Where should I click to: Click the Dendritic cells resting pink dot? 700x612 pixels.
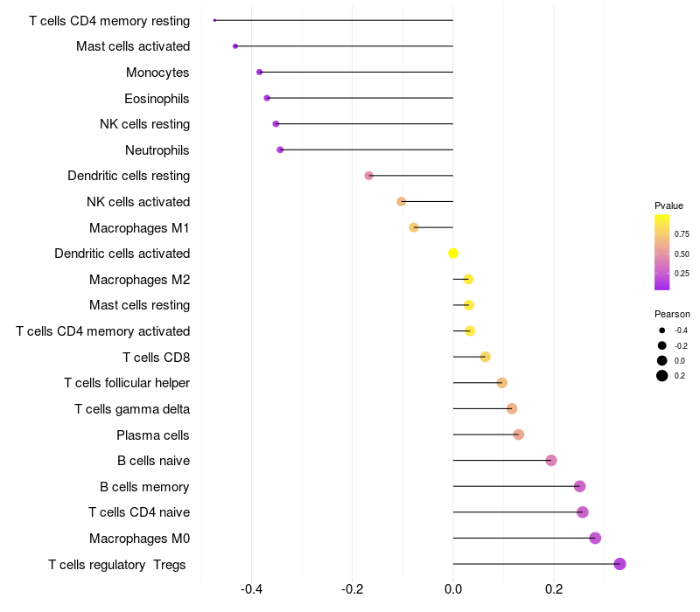coord(368,176)
